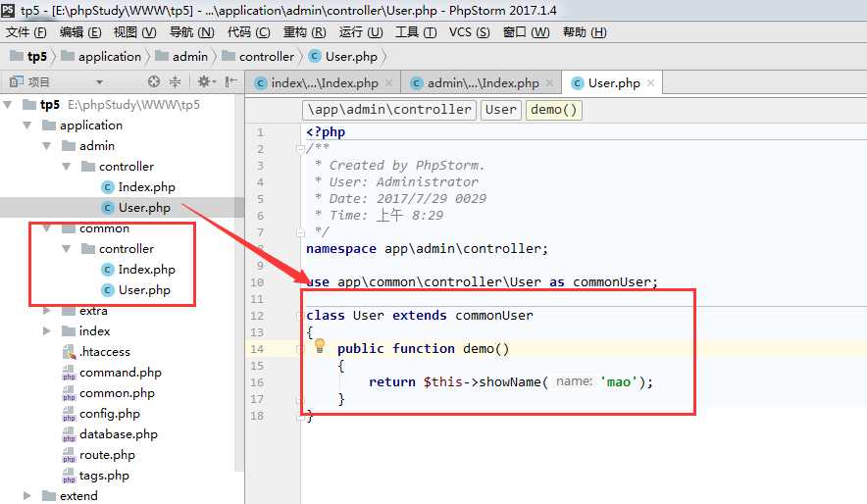Open the 窗口 (W) menu
The height and width of the screenshot is (504, 867).
(526, 32)
